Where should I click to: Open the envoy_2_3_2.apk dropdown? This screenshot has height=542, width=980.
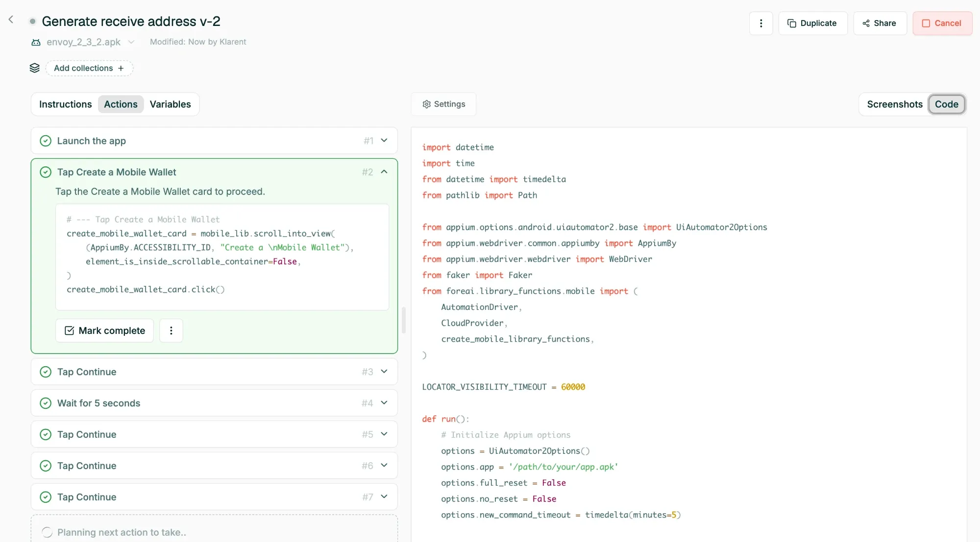[x=131, y=42]
